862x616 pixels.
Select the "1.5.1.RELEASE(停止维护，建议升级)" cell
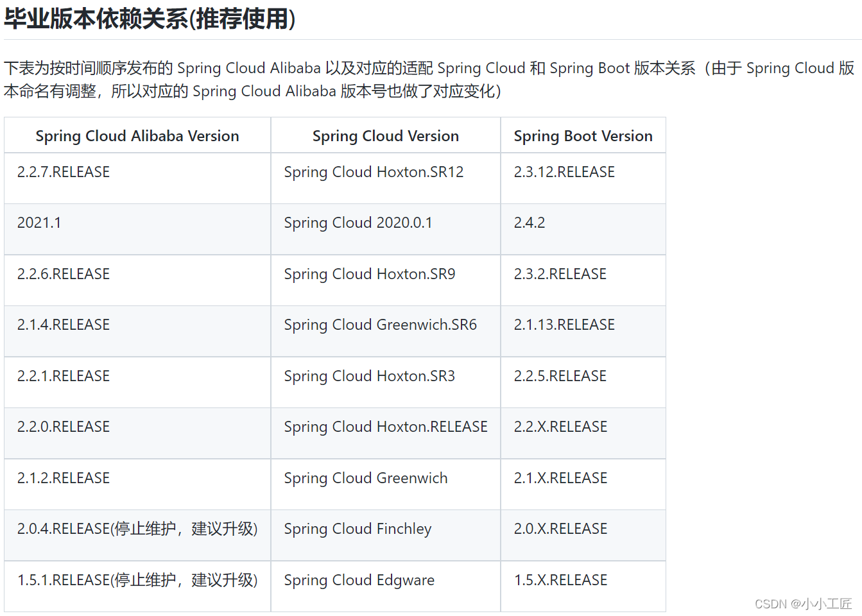click(137, 586)
